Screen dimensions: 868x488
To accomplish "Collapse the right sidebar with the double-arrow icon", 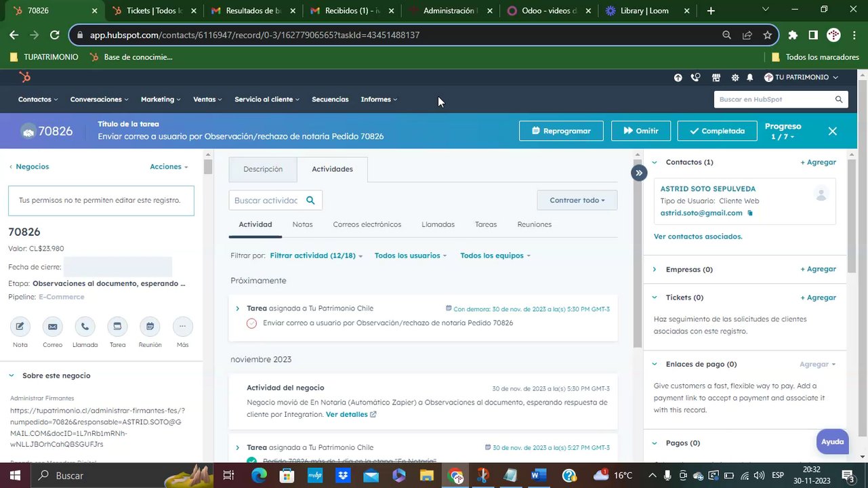I will [x=638, y=173].
